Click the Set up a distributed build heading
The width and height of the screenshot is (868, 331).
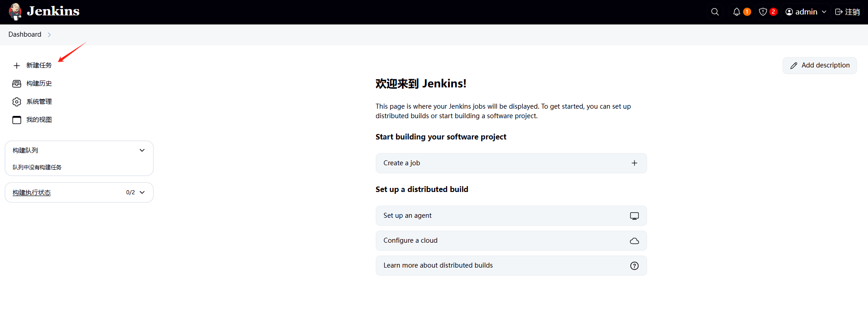tap(422, 189)
